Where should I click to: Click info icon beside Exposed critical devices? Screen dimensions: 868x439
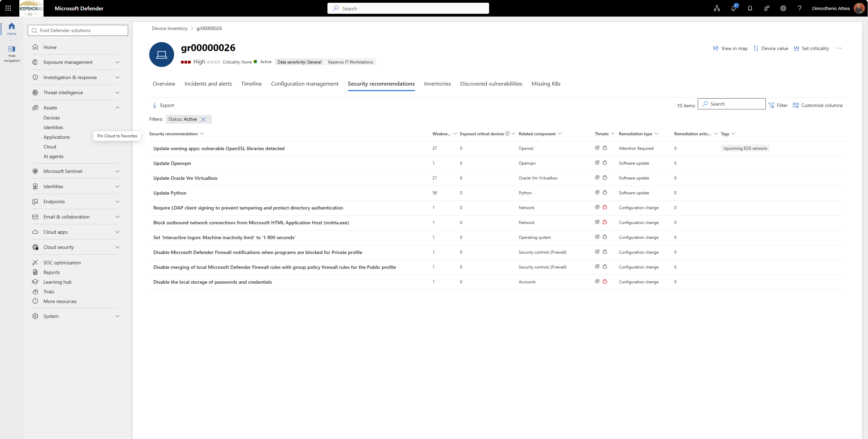tap(507, 134)
